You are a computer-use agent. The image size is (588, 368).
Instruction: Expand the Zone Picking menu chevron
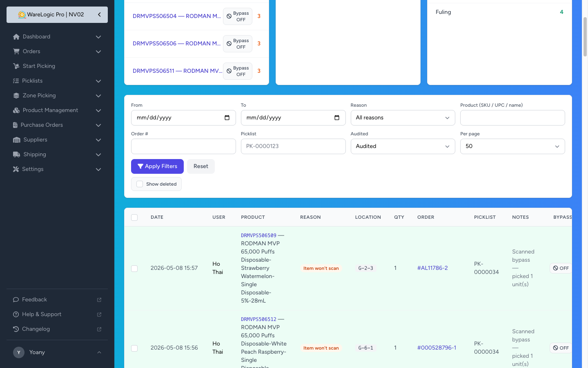click(x=98, y=96)
